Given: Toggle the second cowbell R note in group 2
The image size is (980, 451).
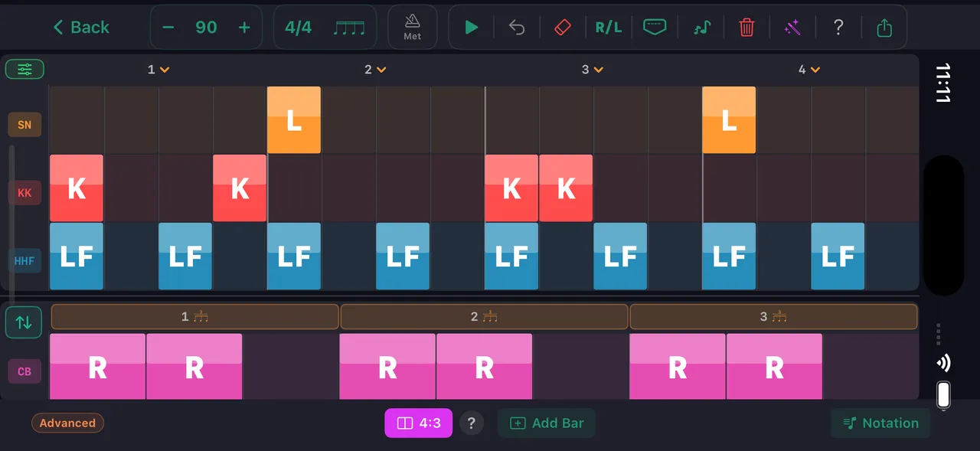Looking at the screenshot, I should tap(484, 367).
